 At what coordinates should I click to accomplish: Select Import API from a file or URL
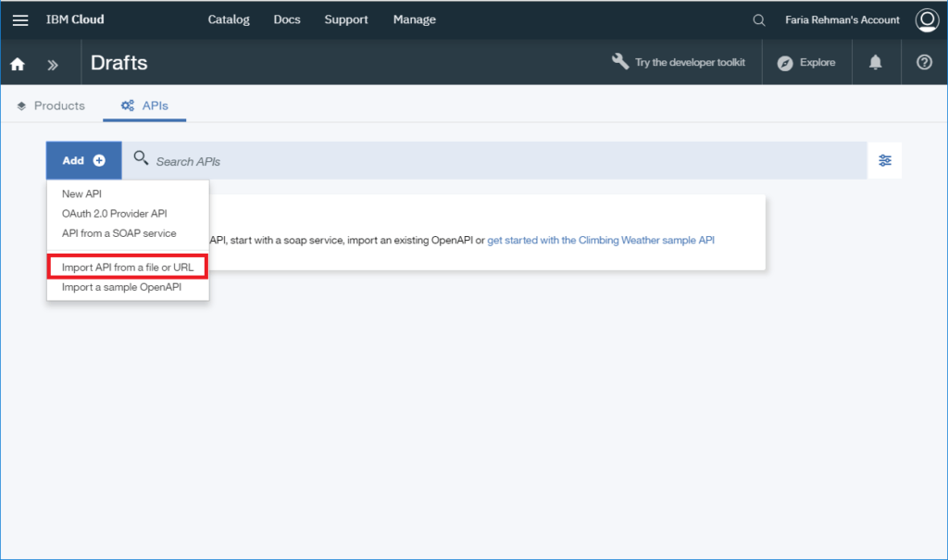click(x=127, y=267)
